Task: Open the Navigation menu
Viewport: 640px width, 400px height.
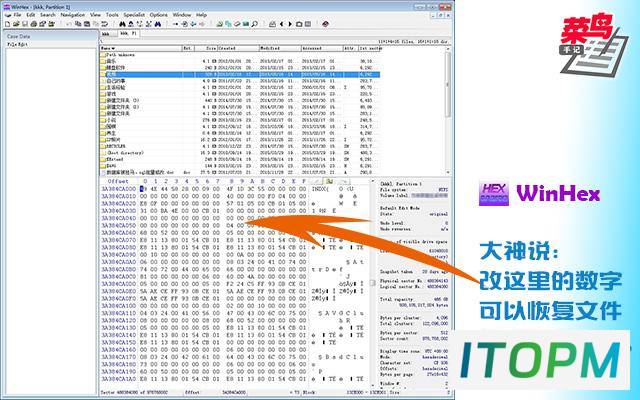Action: pos(73,15)
